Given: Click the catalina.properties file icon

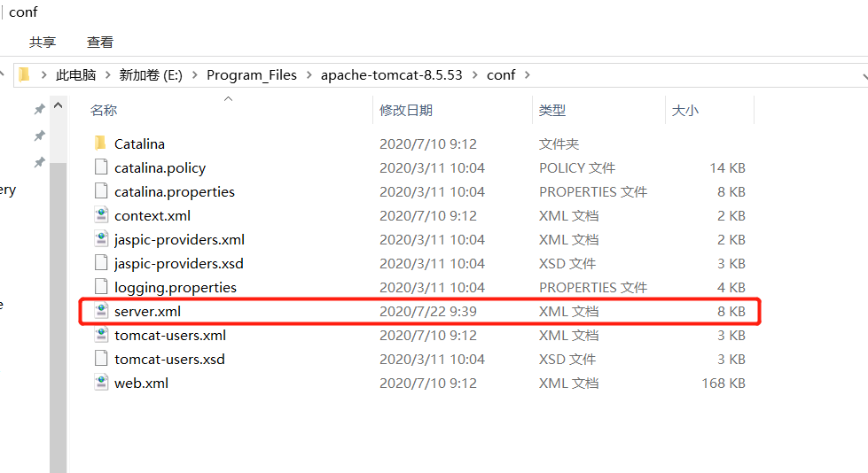Looking at the screenshot, I should pyautogui.click(x=101, y=190).
